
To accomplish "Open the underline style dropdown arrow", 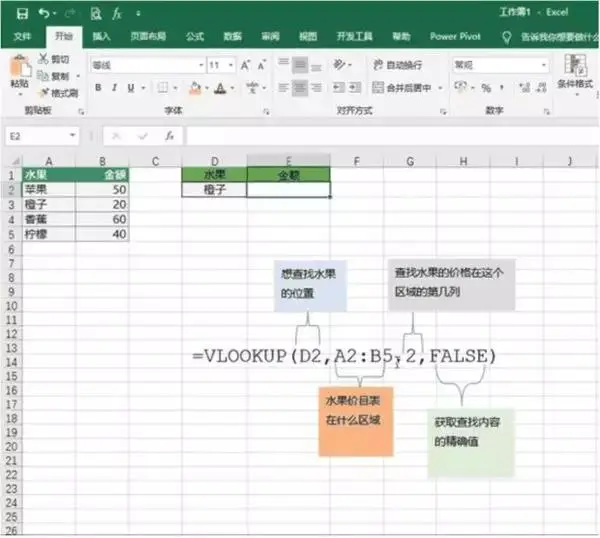I will coord(143,88).
